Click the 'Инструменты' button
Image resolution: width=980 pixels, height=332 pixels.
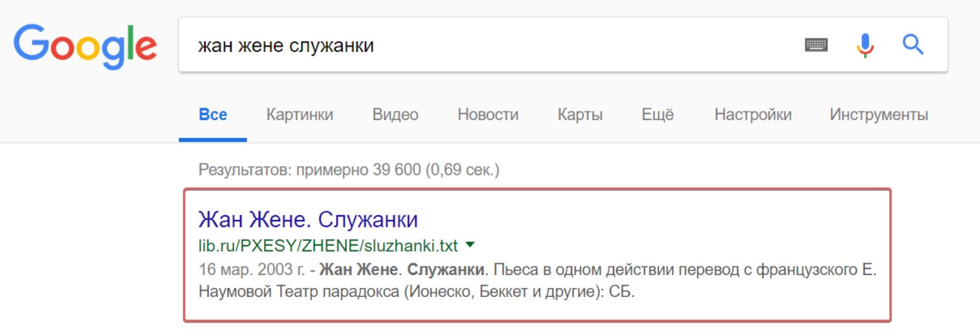[x=878, y=115]
